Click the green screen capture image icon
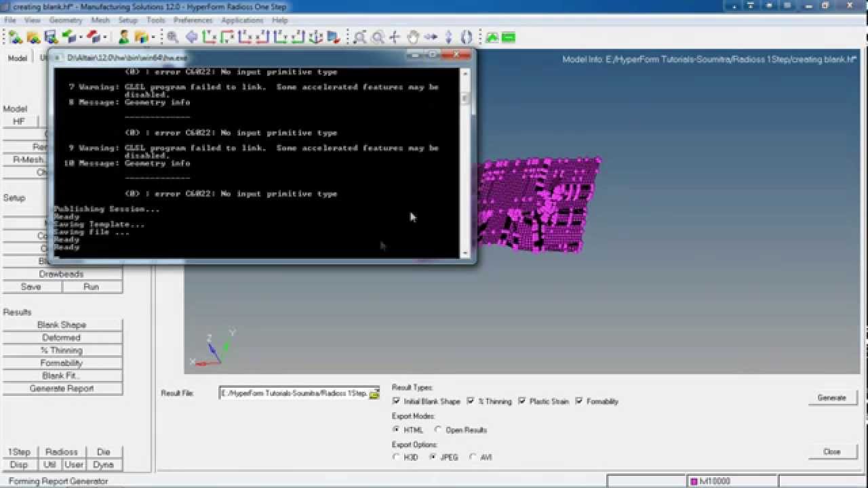868x488 pixels. pos(492,37)
